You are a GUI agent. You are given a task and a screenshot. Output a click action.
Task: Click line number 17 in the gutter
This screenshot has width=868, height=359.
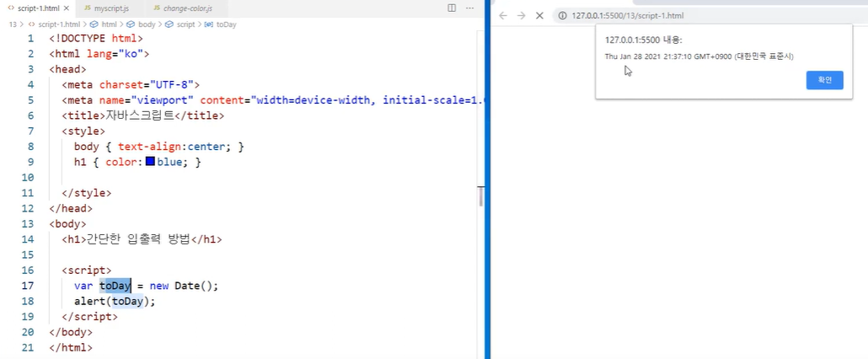[28, 286]
